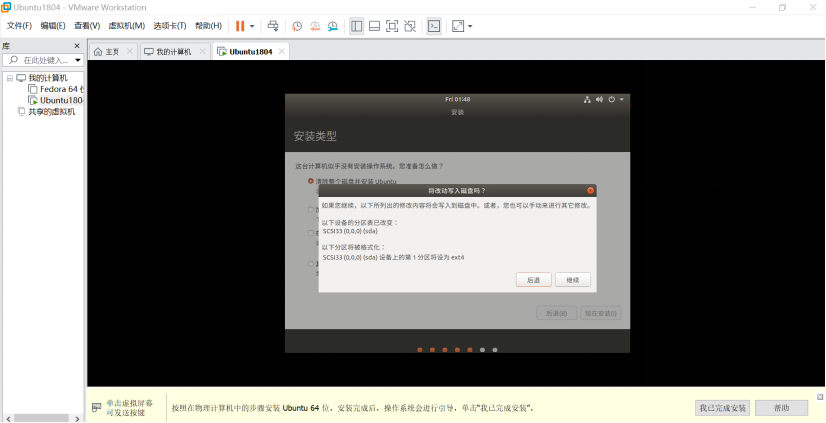826x423 pixels.
Task: Open the 虚拟机(M) menu
Action: pyautogui.click(x=127, y=26)
